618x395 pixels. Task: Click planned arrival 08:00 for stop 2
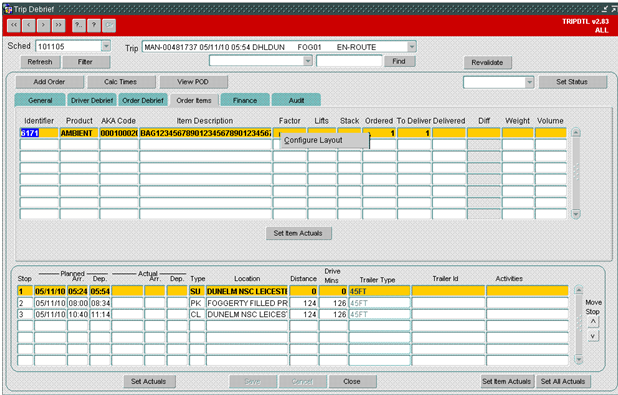click(x=78, y=303)
